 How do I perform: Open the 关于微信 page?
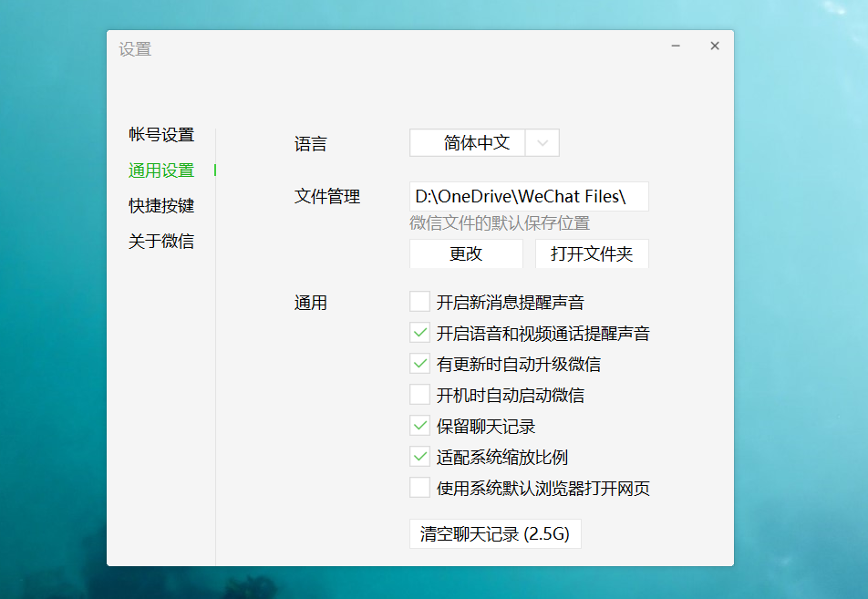(x=161, y=242)
